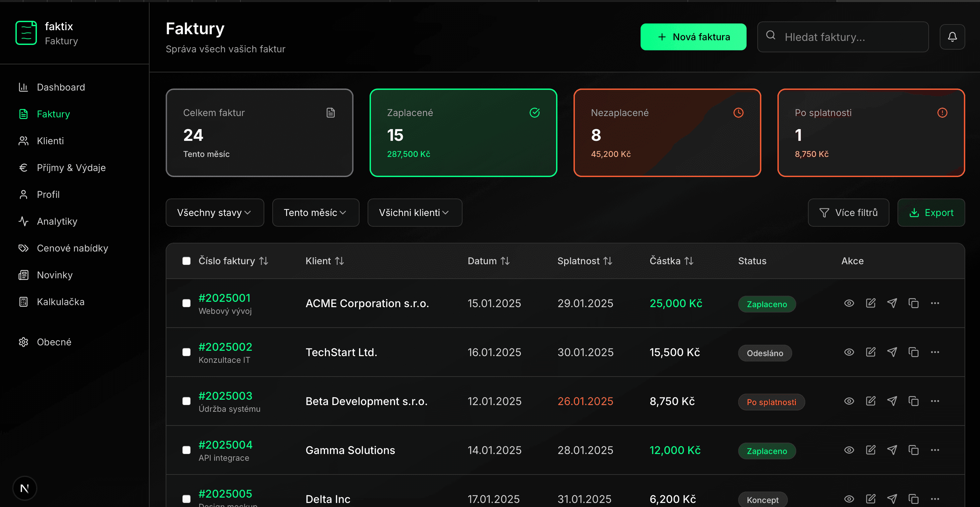Open the Všichni klienti dropdown

click(x=414, y=212)
